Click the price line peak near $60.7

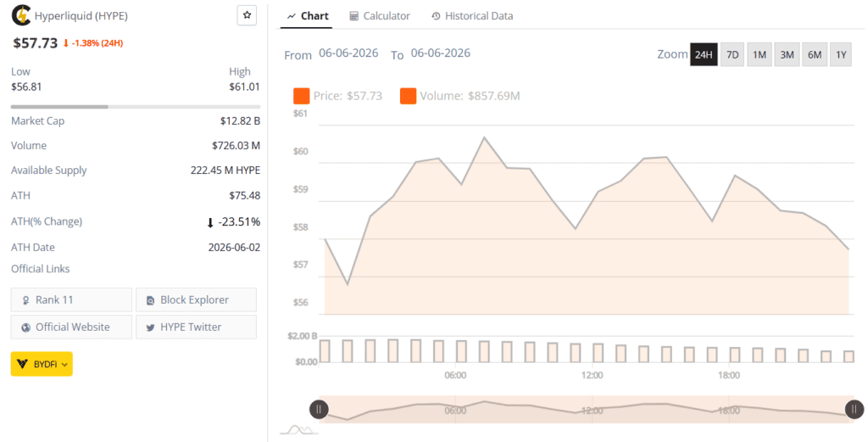coord(484,137)
